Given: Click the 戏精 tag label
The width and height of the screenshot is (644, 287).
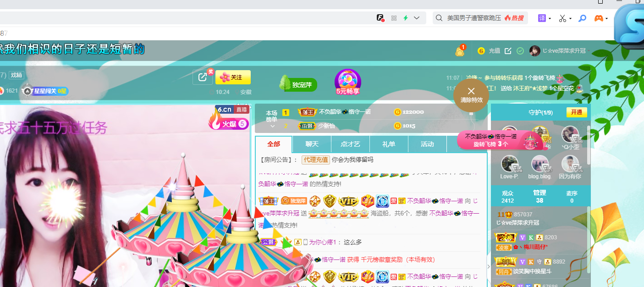Looking at the screenshot, I should point(17,75).
